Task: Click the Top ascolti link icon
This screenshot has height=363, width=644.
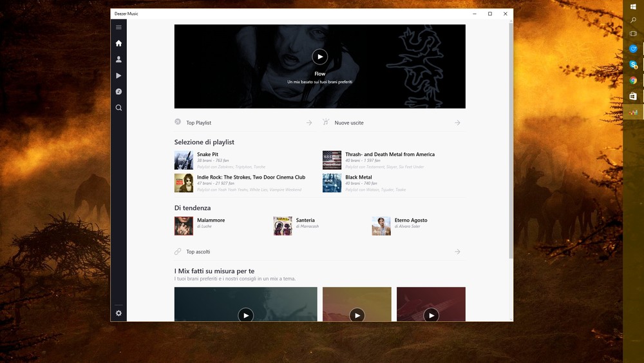Action: click(x=178, y=251)
